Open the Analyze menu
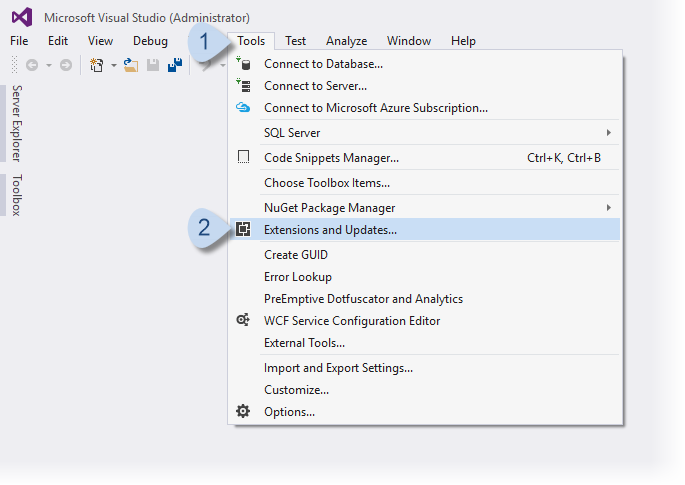The width and height of the screenshot is (685, 485). click(x=346, y=41)
